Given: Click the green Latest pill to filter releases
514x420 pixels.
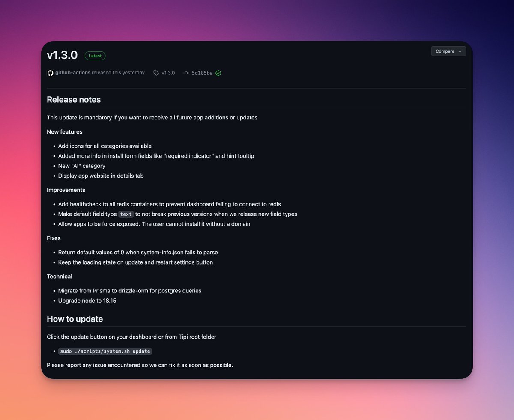Looking at the screenshot, I should click(95, 55).
